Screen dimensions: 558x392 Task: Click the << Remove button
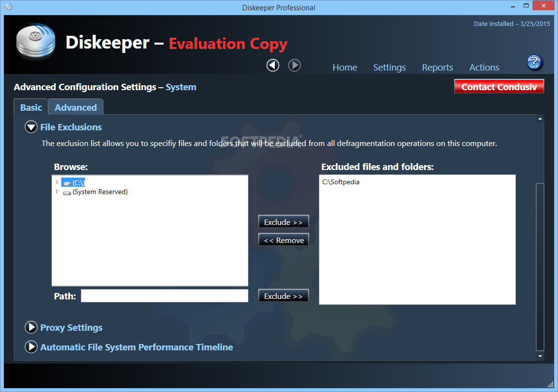283,240
